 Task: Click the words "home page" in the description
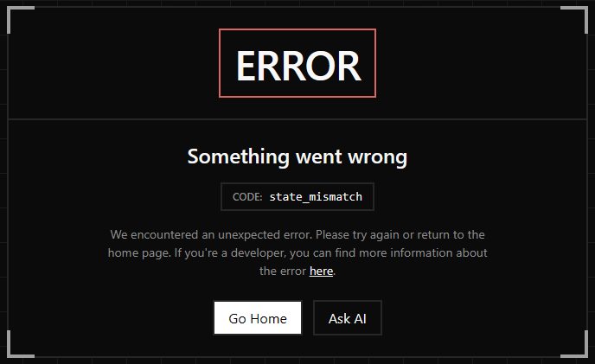tap(139, 253)
